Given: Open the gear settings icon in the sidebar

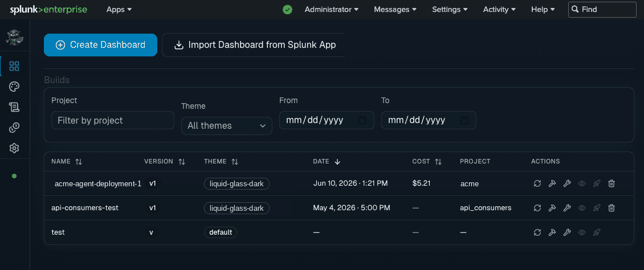Looking at the screenshot, I should (14, 148).
